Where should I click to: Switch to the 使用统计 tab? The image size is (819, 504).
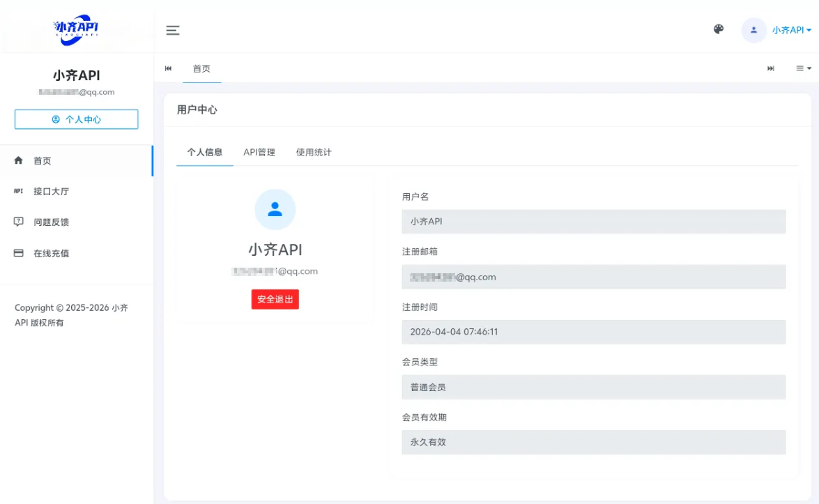click(314, 152)
